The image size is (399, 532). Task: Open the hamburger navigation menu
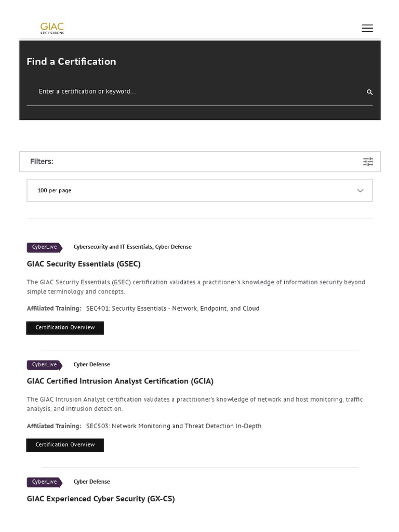click(x=367, y=29)
